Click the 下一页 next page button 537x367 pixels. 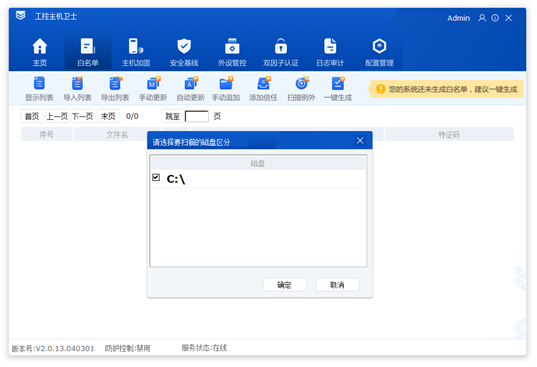(x=83, y=116)
